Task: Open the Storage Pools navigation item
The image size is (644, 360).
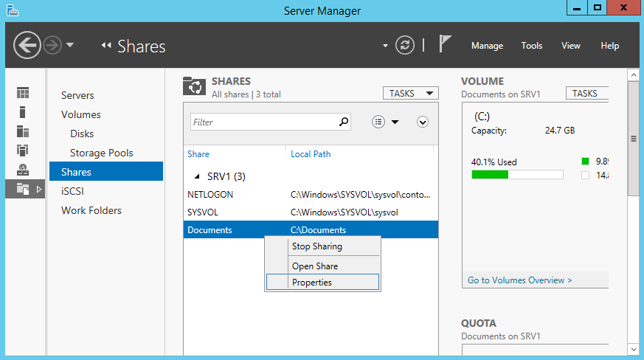Action: (101, 153)
